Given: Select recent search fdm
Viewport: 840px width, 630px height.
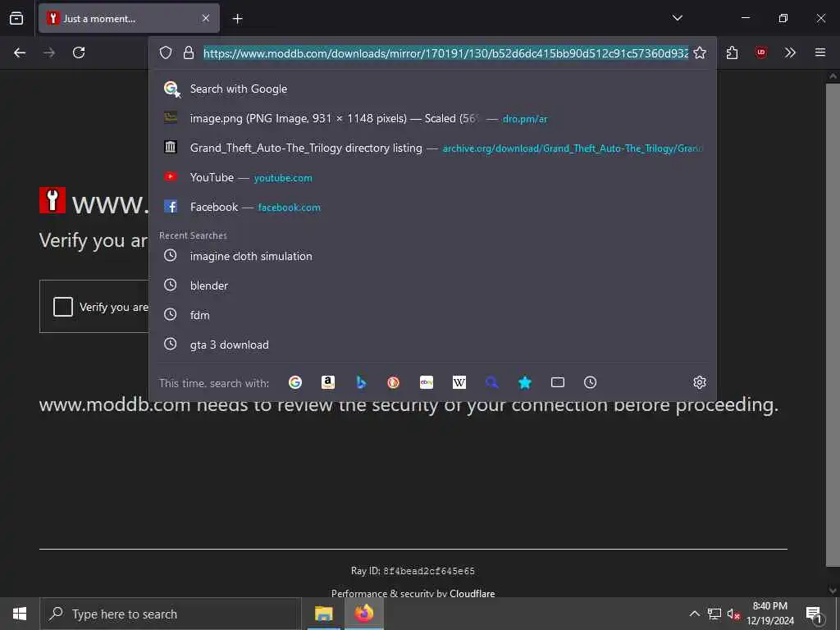Looking at the screenshot, I should click(432, 315).
